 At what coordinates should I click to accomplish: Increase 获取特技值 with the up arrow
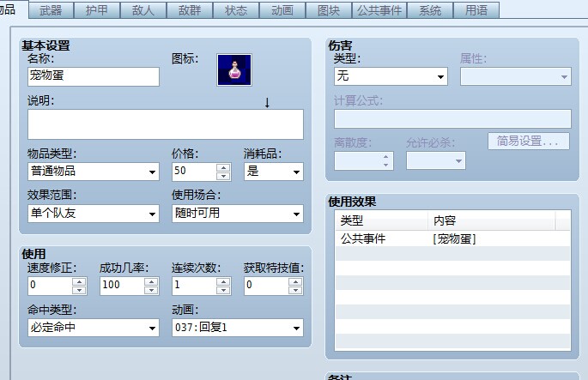click(x=295, y=282)
